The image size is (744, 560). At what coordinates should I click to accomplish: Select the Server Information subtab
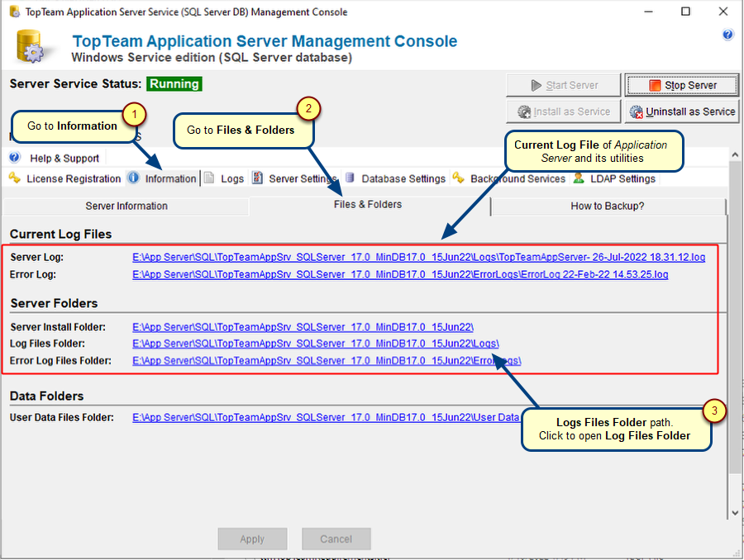(x=126, y=206)
